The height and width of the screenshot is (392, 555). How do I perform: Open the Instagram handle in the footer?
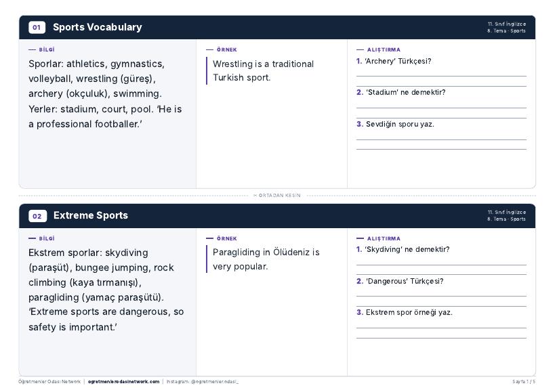(203, 382)
